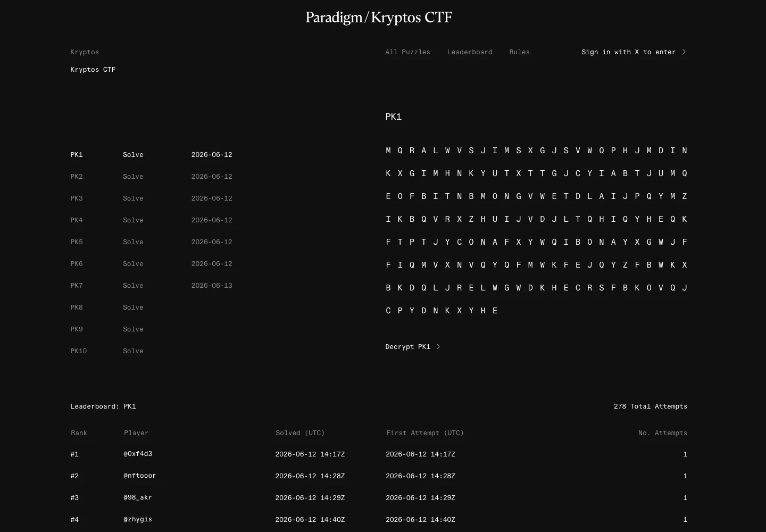Image resolution: width=766 pixels, height=532 pixels.
Task: Select puzzle PK1 in the list
Action: (x=77, y=155)
